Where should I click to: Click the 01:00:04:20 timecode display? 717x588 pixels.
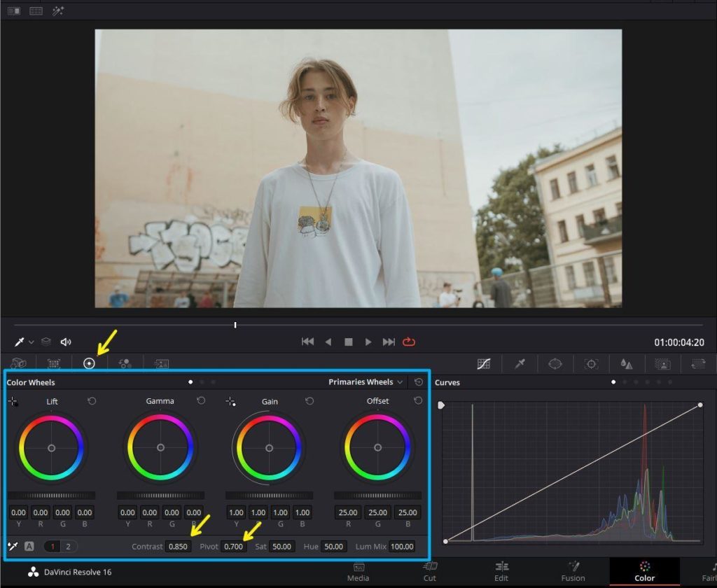pyautogui.click(x=679, y=342)
